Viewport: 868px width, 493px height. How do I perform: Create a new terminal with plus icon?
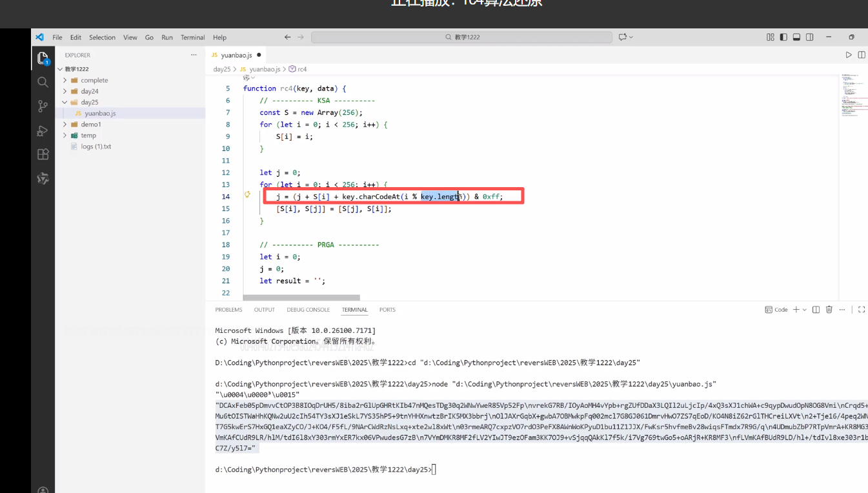[x=796, y=310]
